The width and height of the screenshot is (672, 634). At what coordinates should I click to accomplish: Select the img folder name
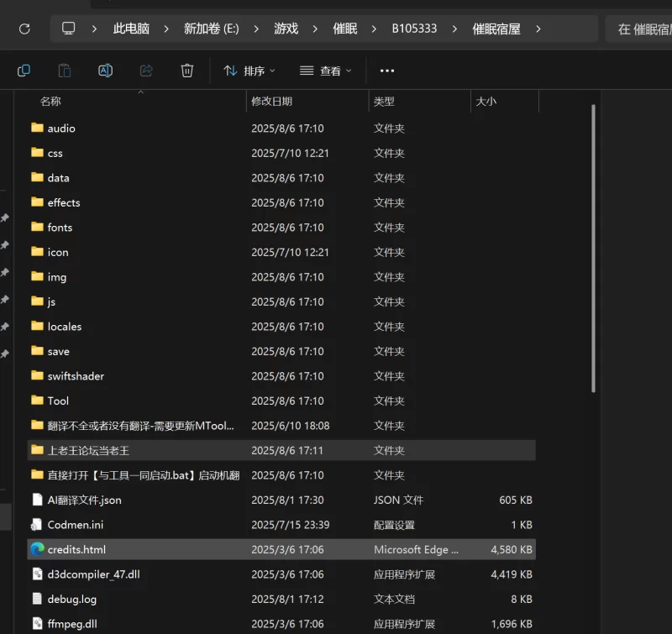pyautogui.click(x=57, y=277)
